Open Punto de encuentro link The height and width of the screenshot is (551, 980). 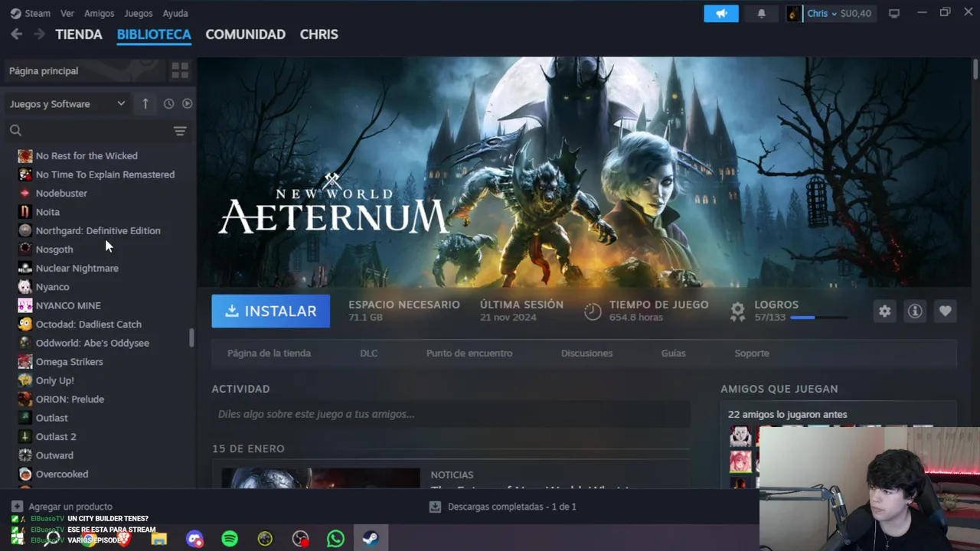pos(469,353)
